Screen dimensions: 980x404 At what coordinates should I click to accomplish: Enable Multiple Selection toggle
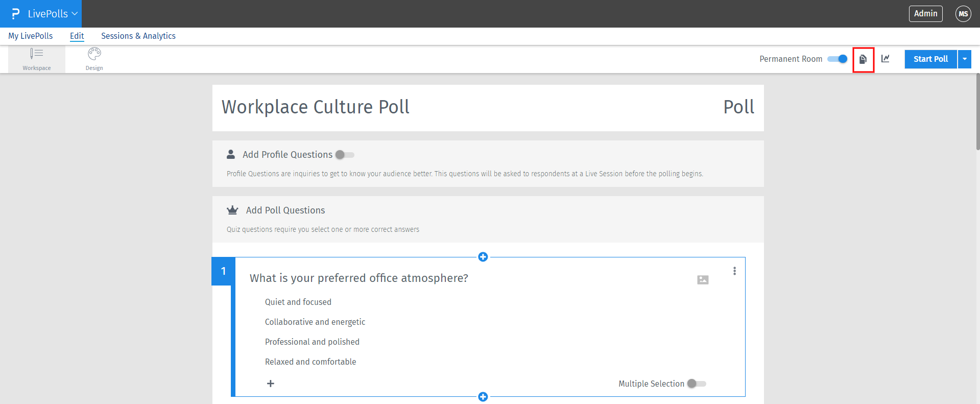(697, 384)
